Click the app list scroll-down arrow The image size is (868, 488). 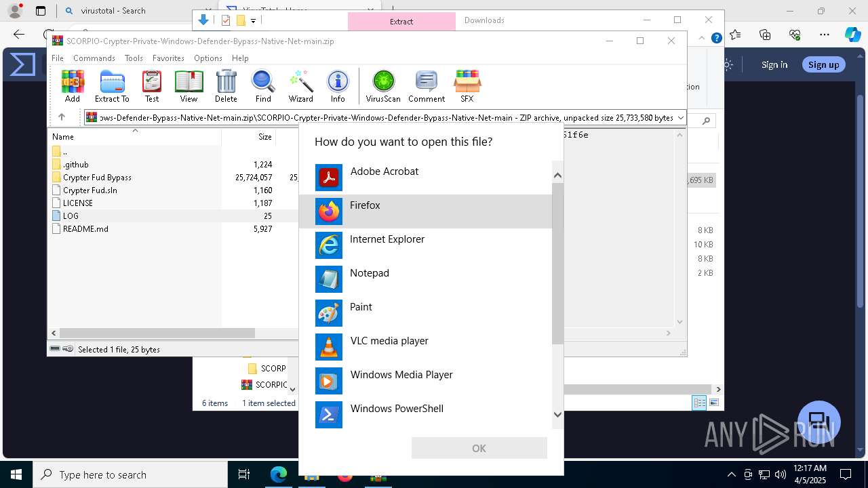pyautogui.click(x=557, y=415)
